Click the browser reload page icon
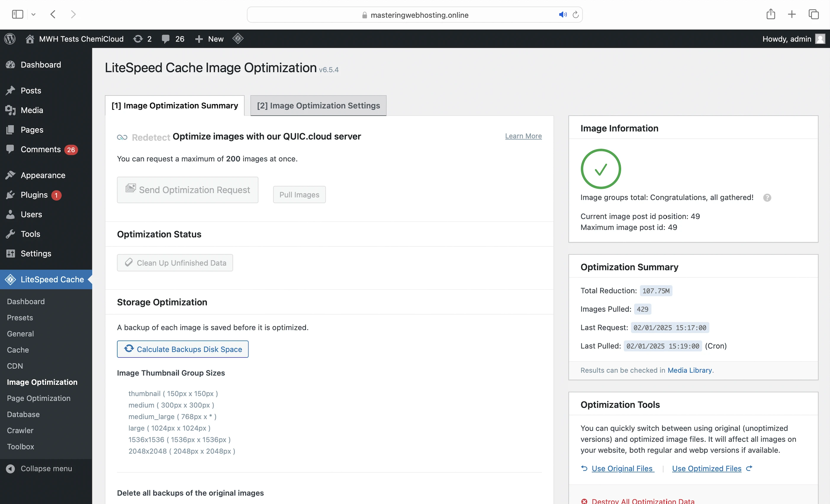 (576, 14)
